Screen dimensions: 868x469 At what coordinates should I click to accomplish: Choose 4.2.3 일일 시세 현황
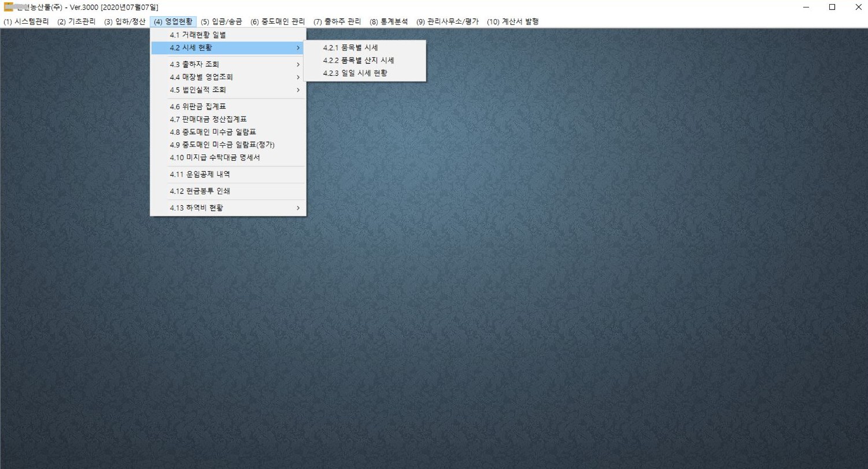point(354,73)
